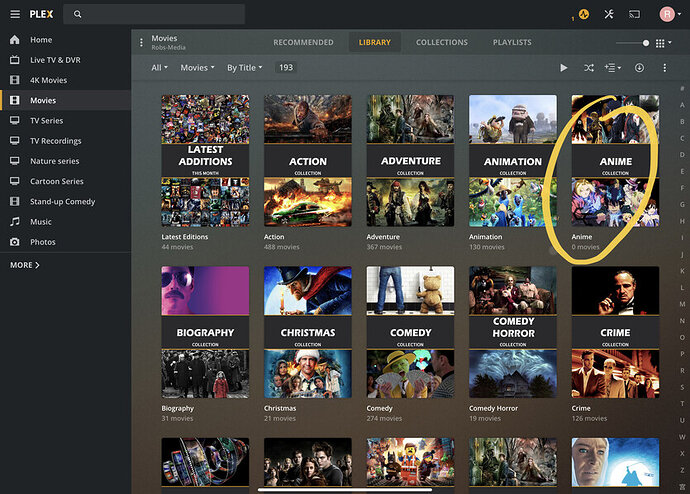690x494 pixels.
Task: Open the Comedy Horror collection poster
Action: pyautogui.click(x=513, y=332)
